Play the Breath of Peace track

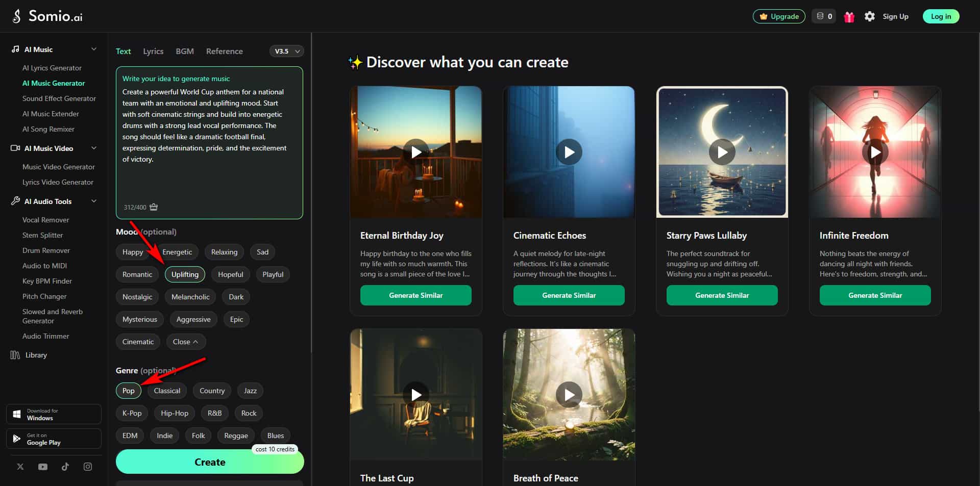tap(569, 395)
